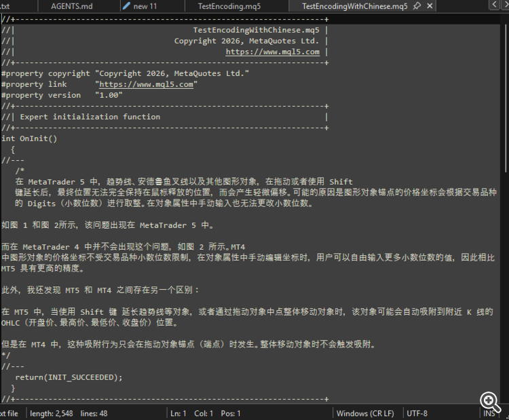Screen dimensions: 509x420
Task: Click the #property version "1.00" line
Action: 62,95
